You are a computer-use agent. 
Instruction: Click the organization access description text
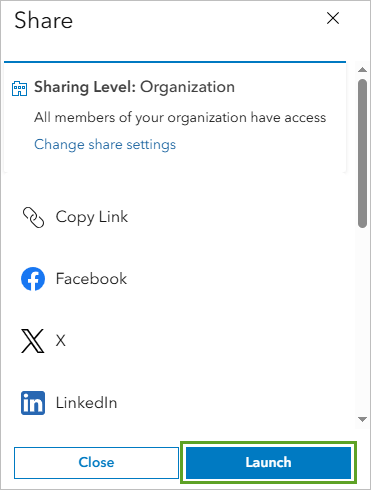[x=180, y=118]
